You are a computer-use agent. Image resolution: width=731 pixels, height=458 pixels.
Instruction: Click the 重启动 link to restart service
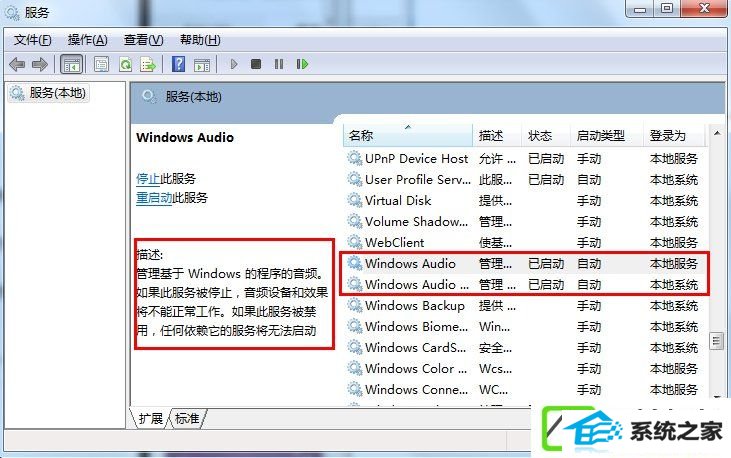click(x=154, y=198)
